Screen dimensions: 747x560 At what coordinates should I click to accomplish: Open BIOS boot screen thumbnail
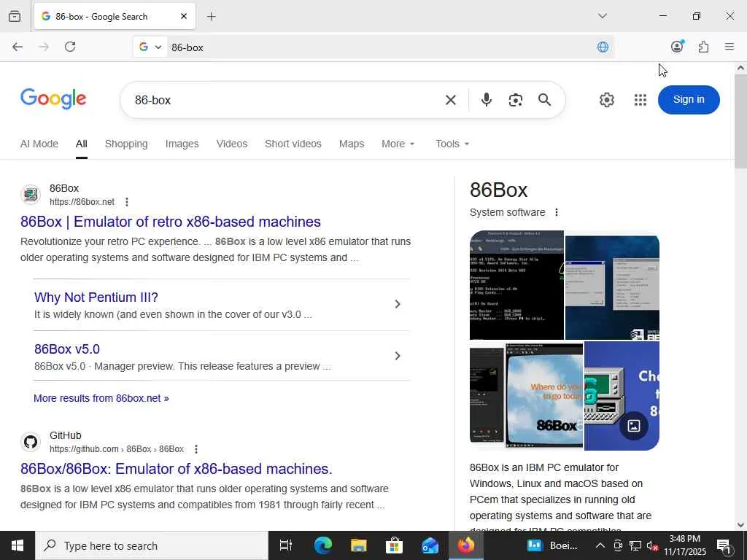(516, 285)
